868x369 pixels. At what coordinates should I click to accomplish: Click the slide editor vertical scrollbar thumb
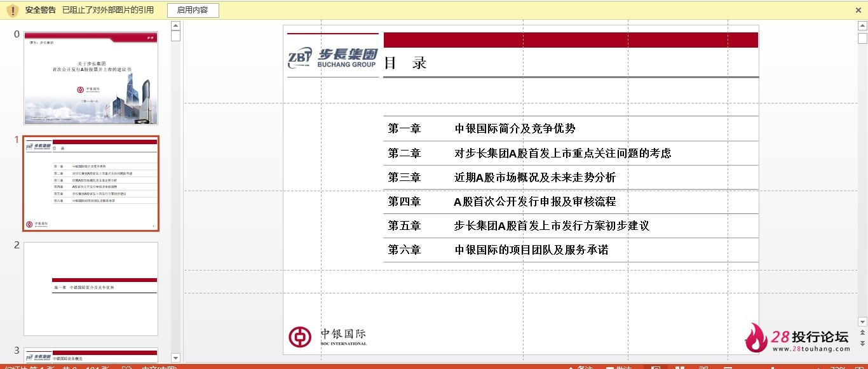click(x=862, y=37)
